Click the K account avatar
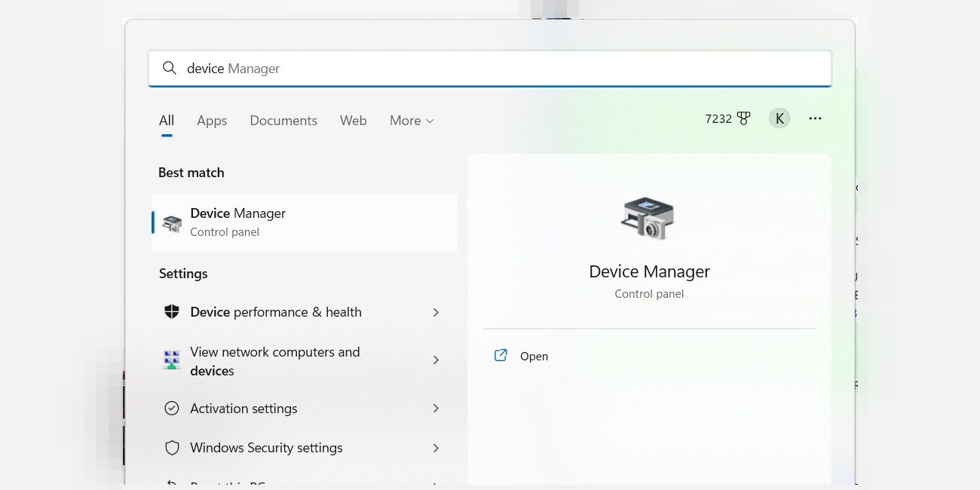The height and width of the screenshot is (490, 980). point(779,118)
